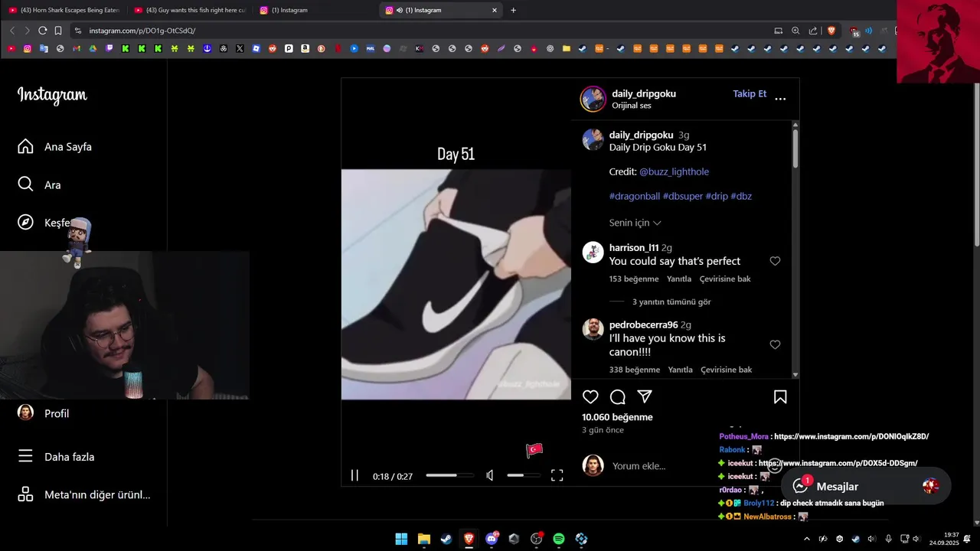Open Windows Start menu
The width and height of the screenshot is (980, 551).
click(401, 539)
